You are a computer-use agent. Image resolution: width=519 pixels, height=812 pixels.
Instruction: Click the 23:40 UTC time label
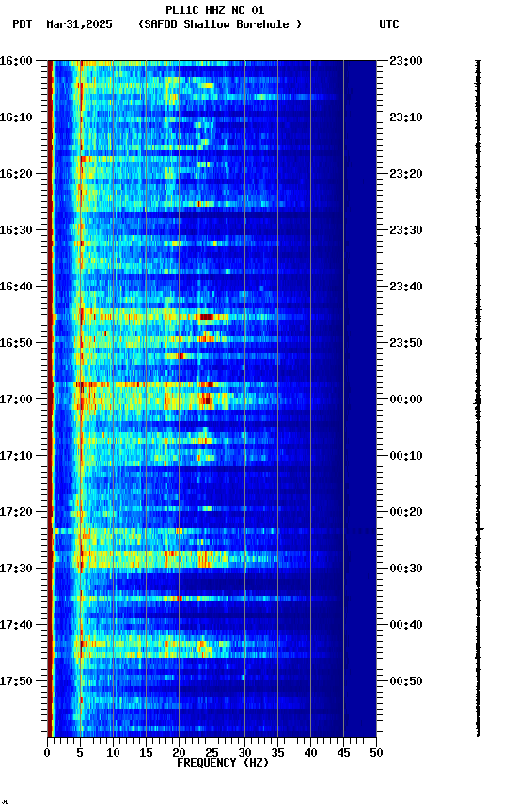[x=406, y=287]
